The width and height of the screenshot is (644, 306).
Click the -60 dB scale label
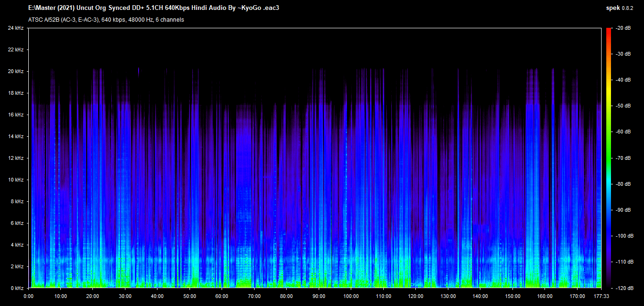tap(623, 132)
